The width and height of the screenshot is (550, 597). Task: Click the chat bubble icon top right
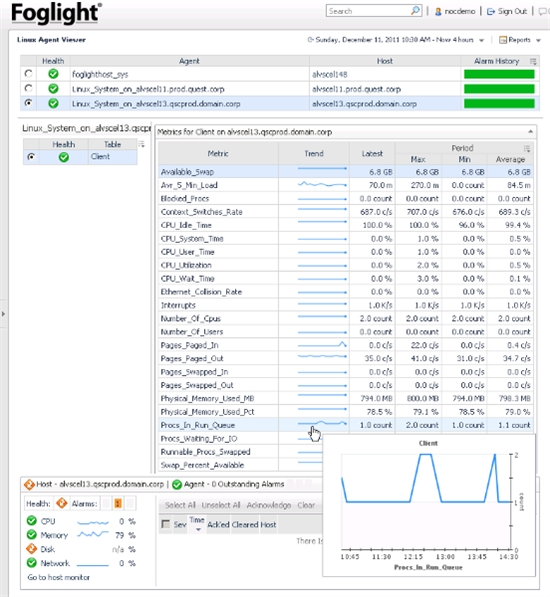tap(543, 11)
